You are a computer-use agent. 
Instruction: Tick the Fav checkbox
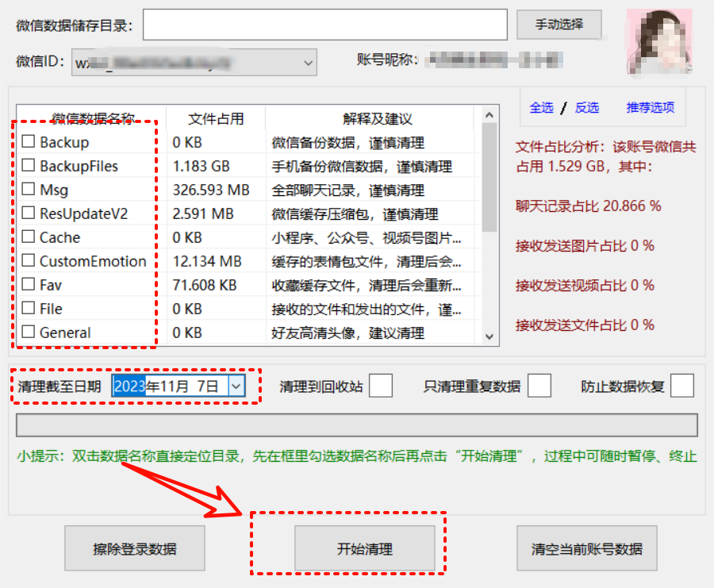click(29, 284)
